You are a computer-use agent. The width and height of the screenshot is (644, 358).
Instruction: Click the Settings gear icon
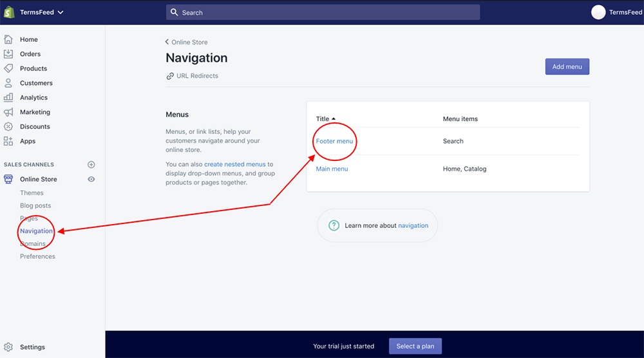click(8, 347)
